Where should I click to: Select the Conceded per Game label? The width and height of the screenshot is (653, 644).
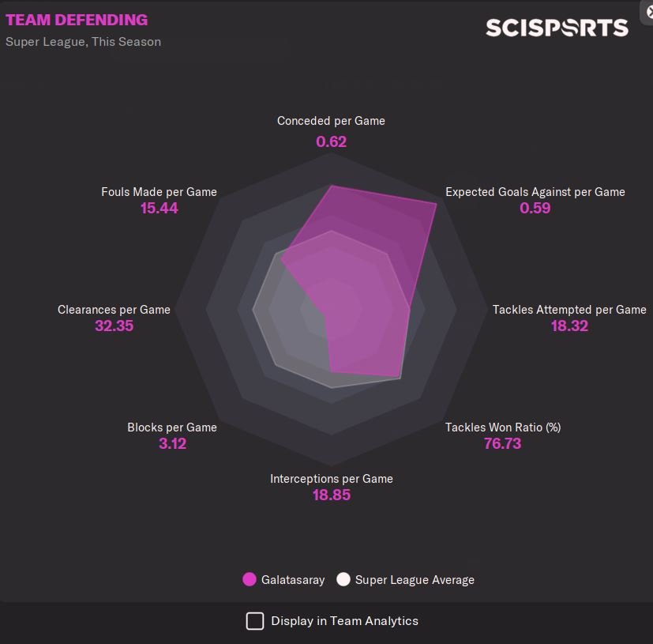(x=331, y=121)
